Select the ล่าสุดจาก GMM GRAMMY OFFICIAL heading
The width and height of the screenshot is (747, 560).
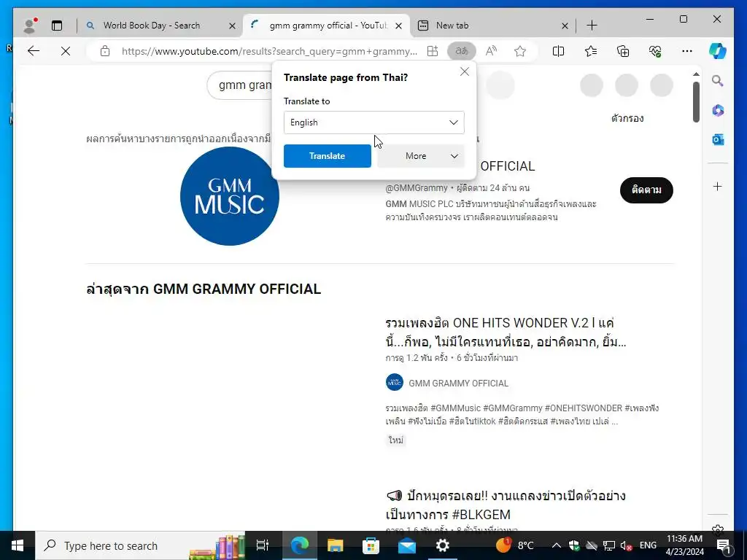[204, 289]
